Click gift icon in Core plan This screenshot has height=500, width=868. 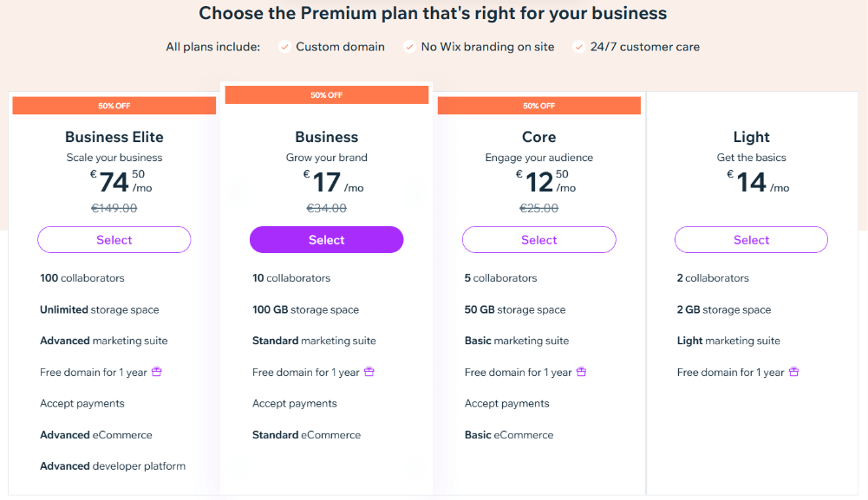click(582, 372)
